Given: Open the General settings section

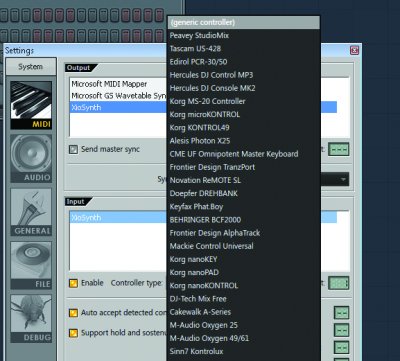Looking at the screenshot, I should click(x=31, y=212).
